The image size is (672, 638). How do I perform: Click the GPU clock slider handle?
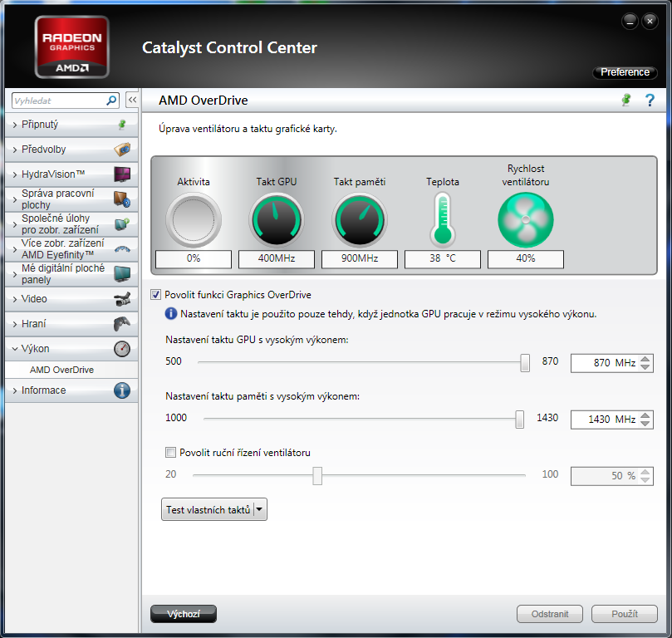[x=525, y=362]
